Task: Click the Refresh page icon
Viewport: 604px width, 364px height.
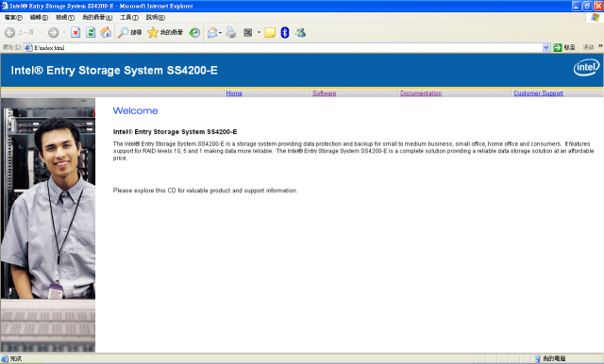Action: (x=91, y=33)
